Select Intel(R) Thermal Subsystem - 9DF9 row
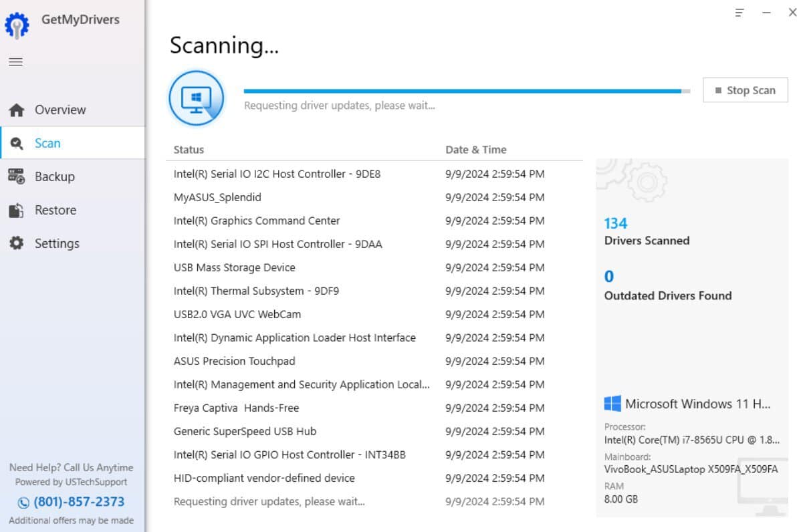Viewport: 805px width, 532px height. click(x=374, y=291)
